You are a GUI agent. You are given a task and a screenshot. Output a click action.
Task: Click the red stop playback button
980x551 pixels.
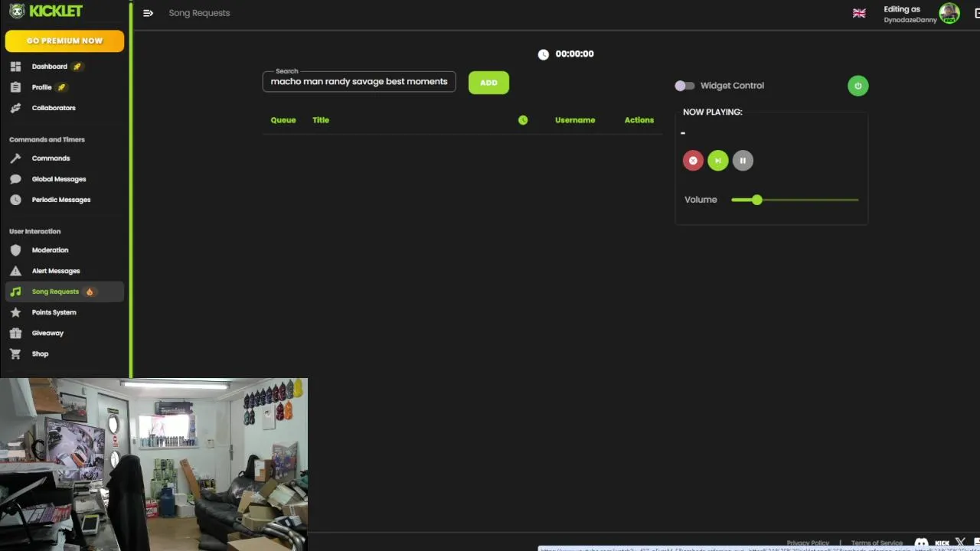point(693,161)
